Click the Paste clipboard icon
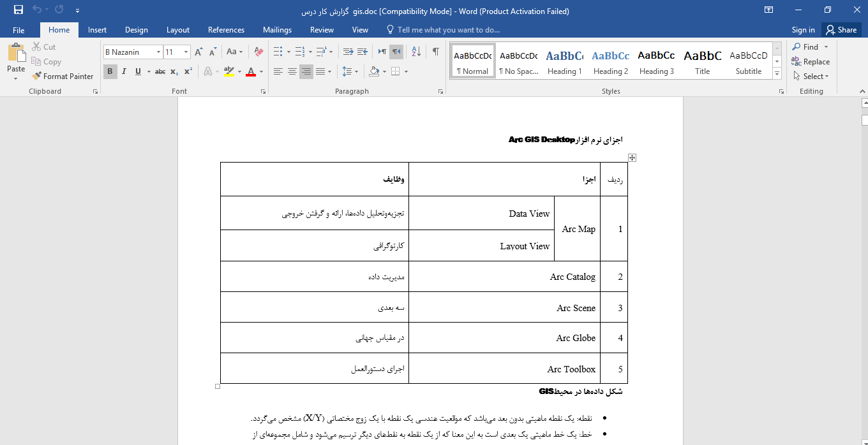The height and width of the screenshot is (445, 868). point(16,52)
